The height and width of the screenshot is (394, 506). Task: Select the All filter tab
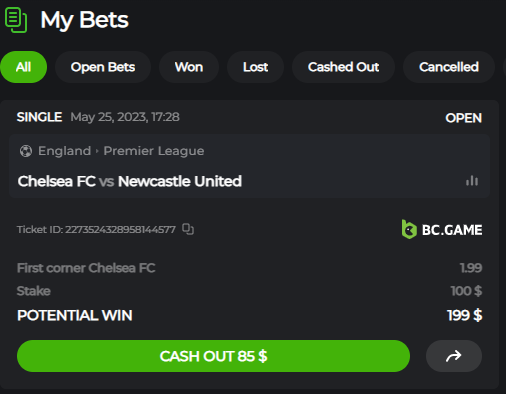(24, 67)
